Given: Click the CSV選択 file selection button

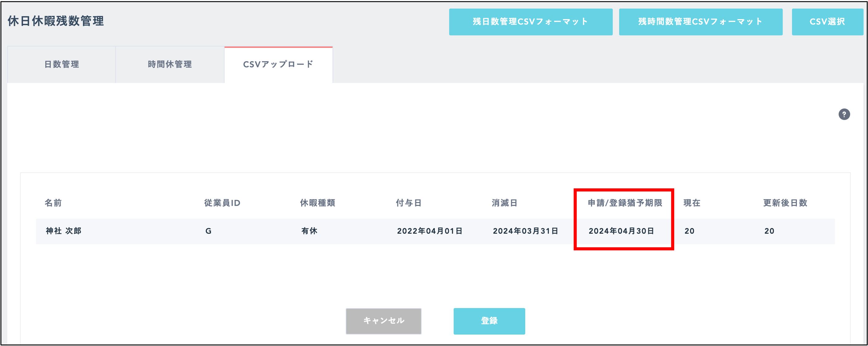Looking at the screenshot, I should tap(827, 22).
